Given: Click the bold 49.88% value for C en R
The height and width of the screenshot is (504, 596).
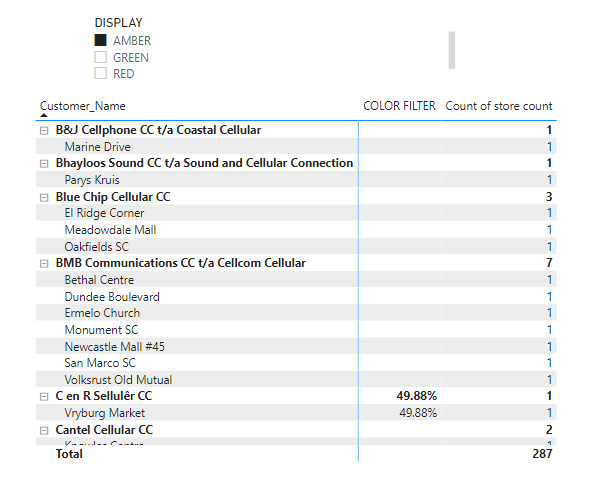Looking at the screenshot, I should [417, 396].
